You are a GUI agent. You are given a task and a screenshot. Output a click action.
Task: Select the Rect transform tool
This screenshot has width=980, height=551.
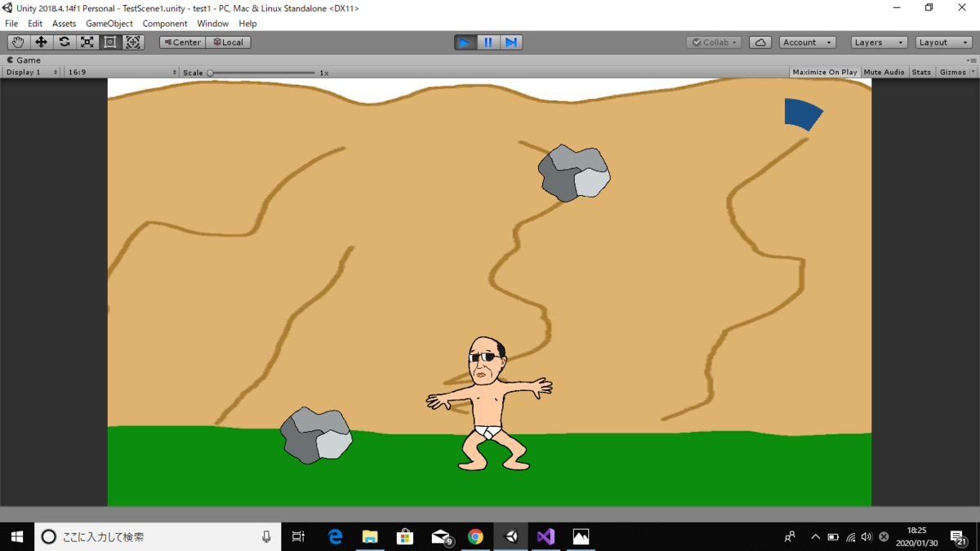[x=109, y=42]
